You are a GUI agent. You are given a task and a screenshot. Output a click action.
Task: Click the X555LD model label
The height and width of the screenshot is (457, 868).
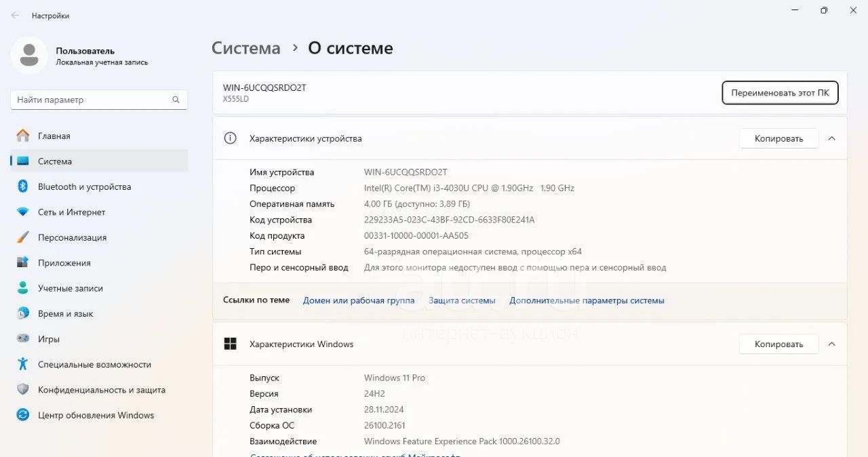pyautogui.click(x=236, y=99)
